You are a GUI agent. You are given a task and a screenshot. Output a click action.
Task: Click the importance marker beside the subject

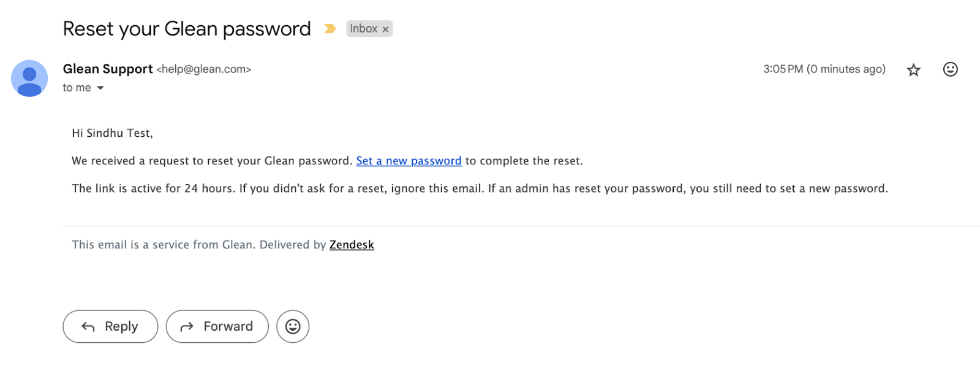(x=330, y=28)
